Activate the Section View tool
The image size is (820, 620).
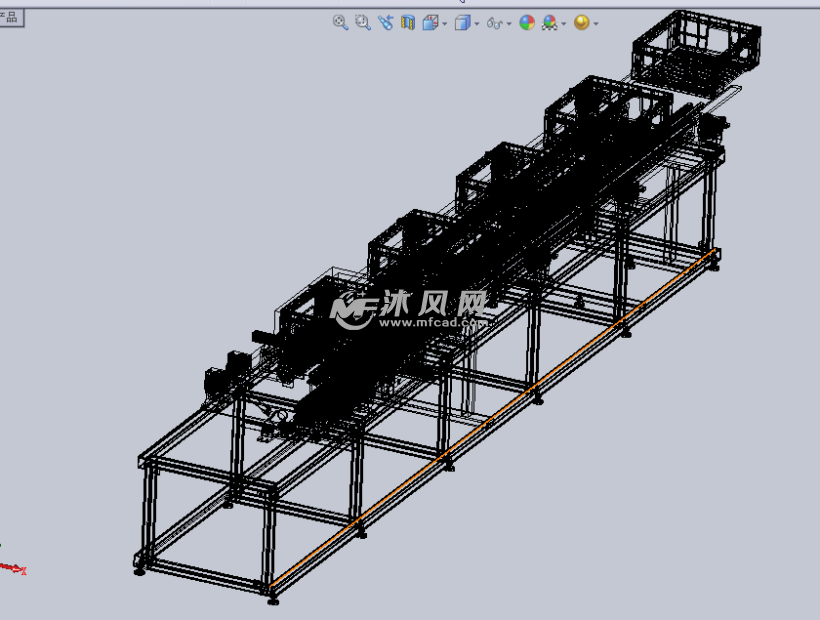(408, 22)
